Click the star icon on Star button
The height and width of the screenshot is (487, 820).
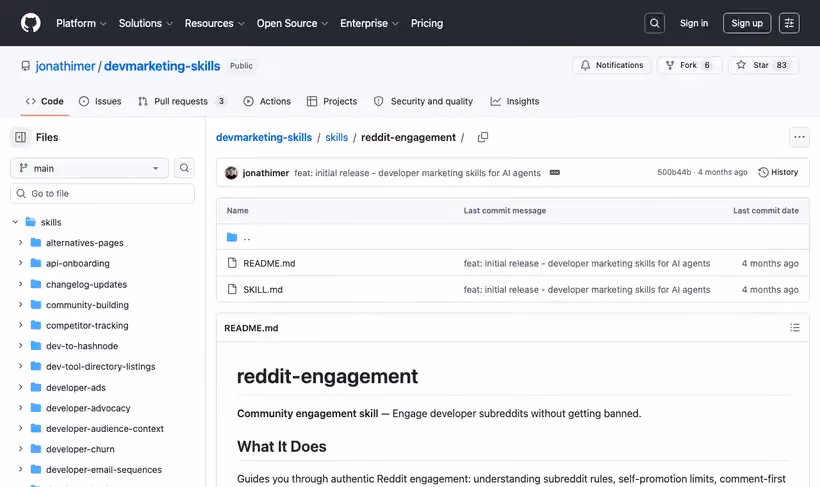point(741,65)
